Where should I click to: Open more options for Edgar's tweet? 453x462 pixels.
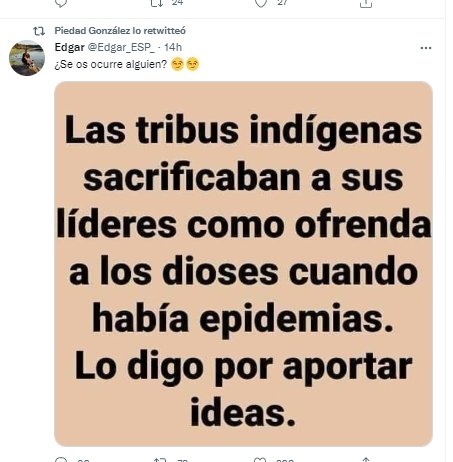[426, 48]
